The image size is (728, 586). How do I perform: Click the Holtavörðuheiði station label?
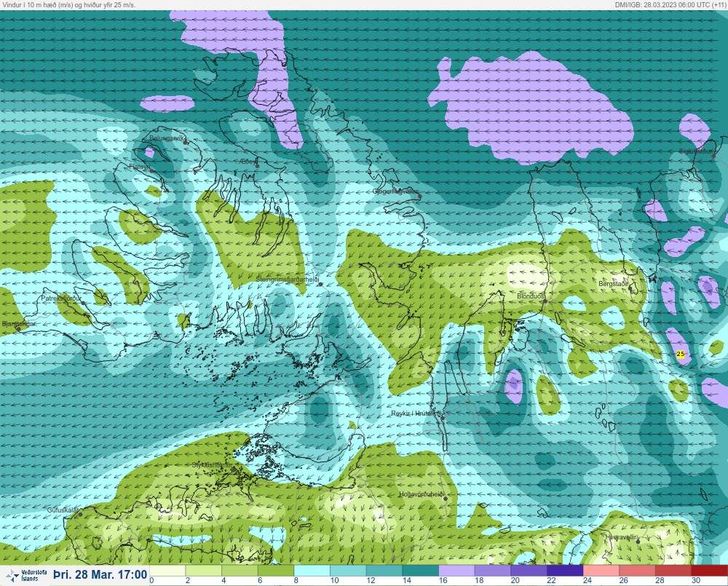pos(422,494)
